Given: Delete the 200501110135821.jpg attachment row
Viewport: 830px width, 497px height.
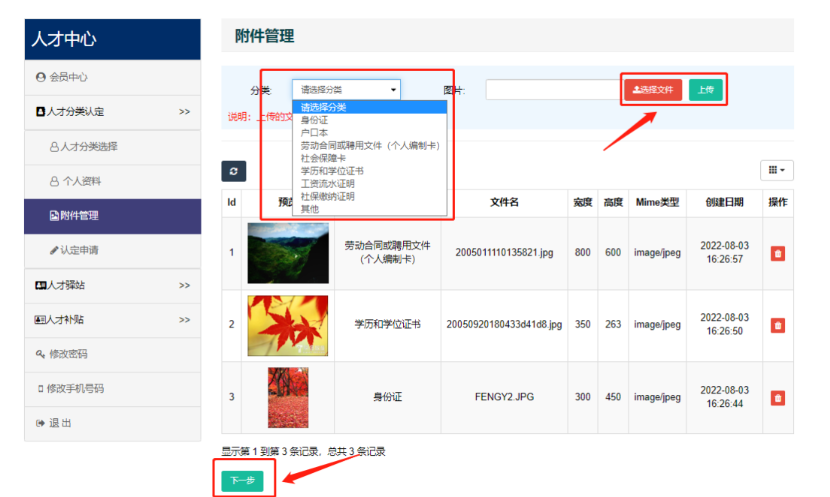Looking at the screenshot, I should 778,254.
